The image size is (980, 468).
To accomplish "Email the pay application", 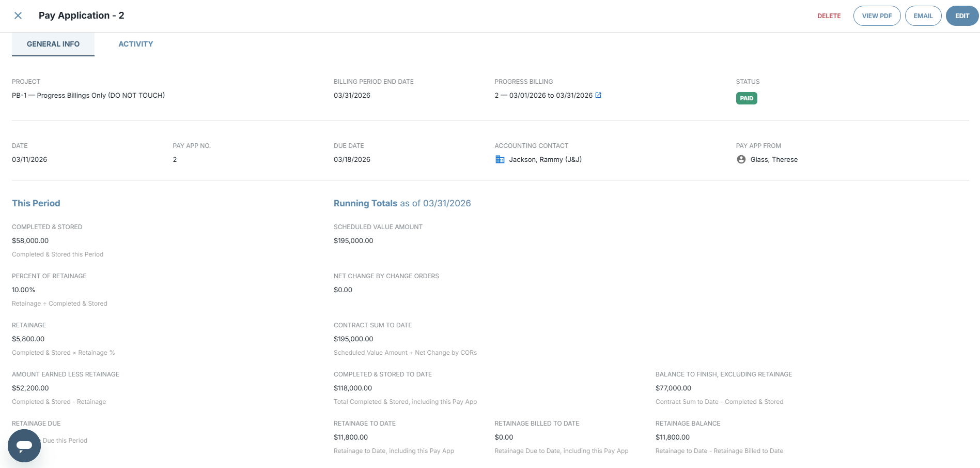I will pos(923,16).
